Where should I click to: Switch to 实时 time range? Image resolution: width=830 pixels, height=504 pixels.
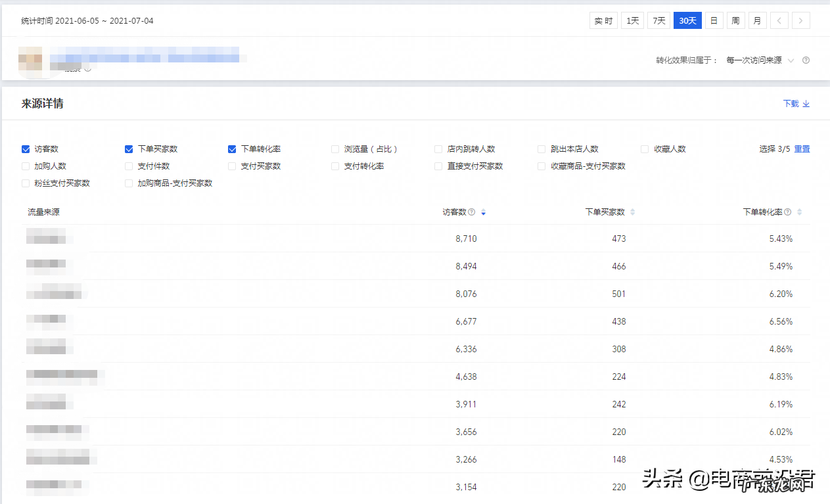click(603, 21)
